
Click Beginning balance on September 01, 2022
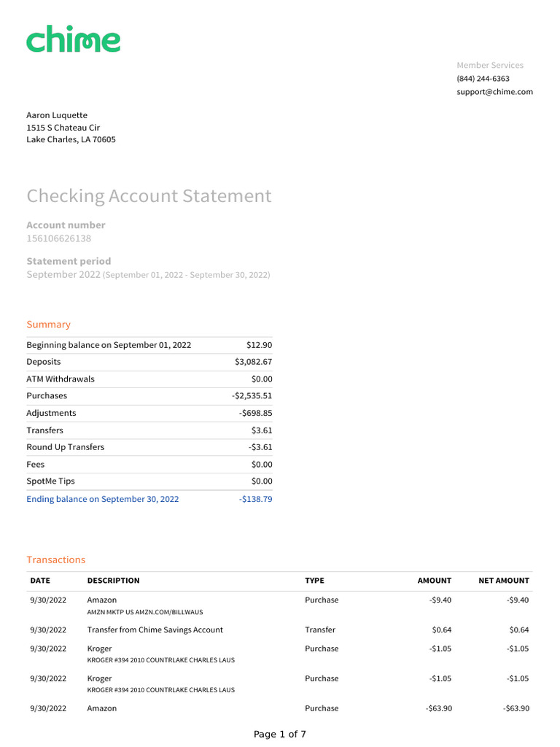coord(109,345)
